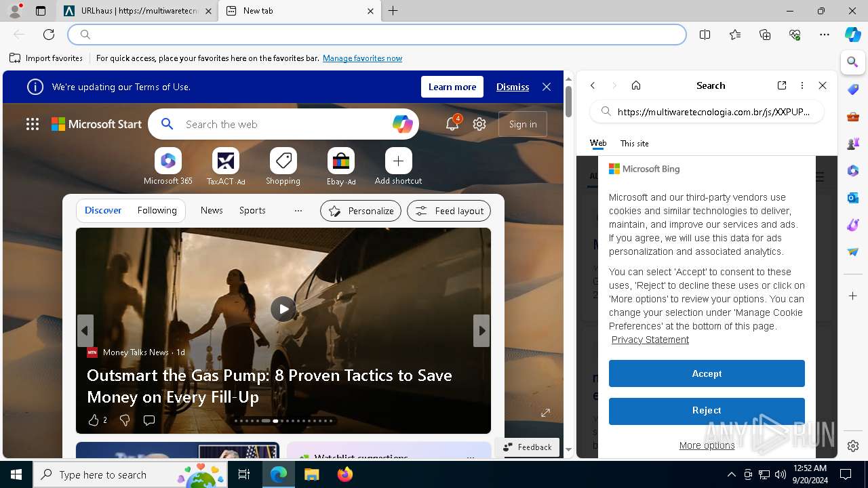
Task: Open the Microsoft Start app launcher grid
Action: coord(33,124)
